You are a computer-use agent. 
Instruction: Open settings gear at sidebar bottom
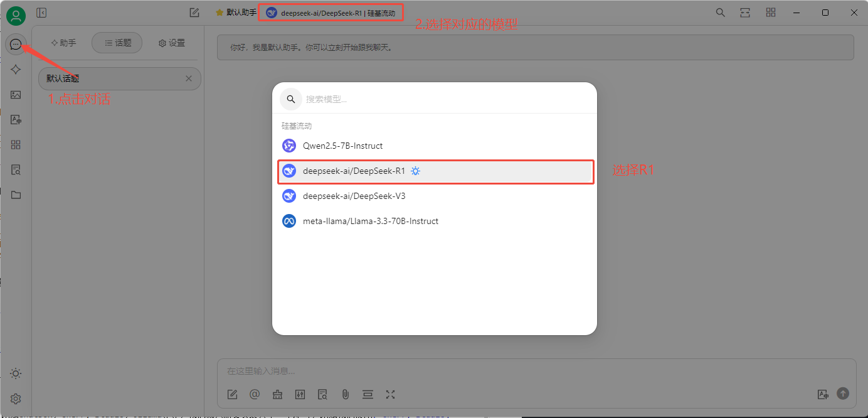[16, 399]
